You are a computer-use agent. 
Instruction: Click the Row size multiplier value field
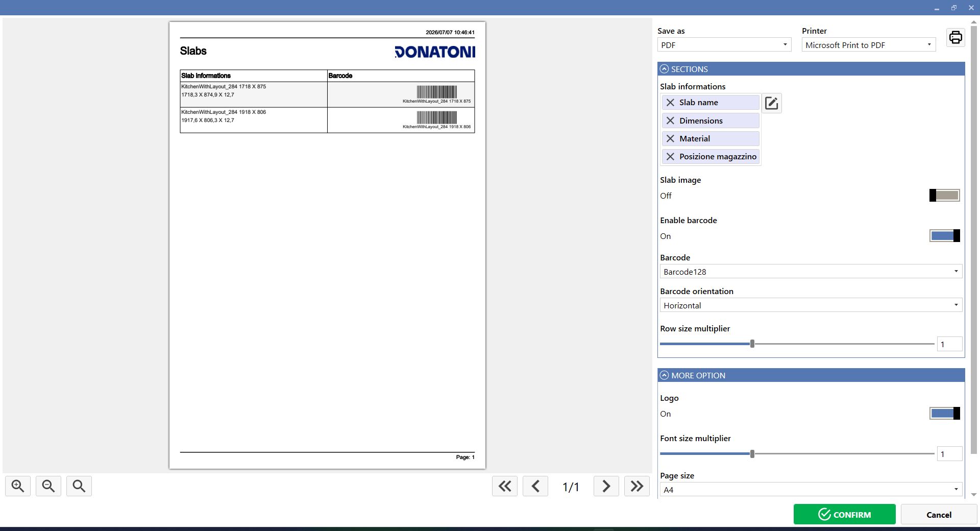949,344
